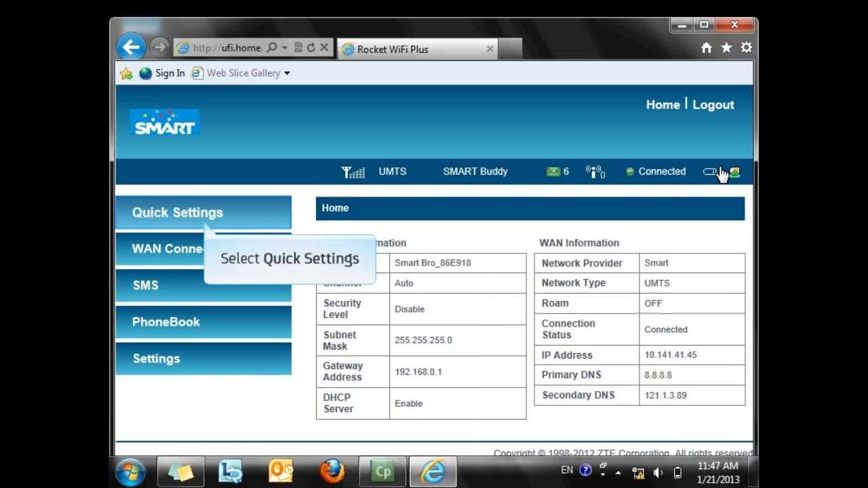868x488 pixels.
Task: Click the search magnifier in the address bar
Action: [272, 47]
